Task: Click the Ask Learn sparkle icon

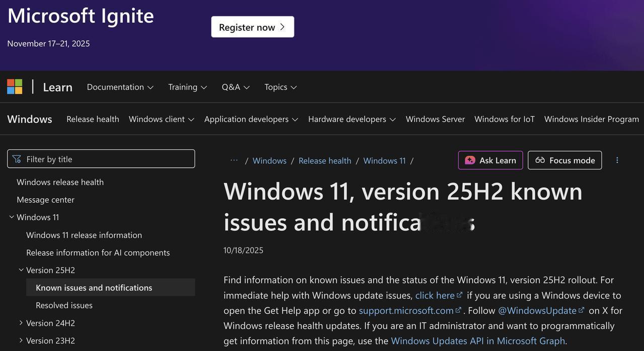Action: (x=470, y=160)
